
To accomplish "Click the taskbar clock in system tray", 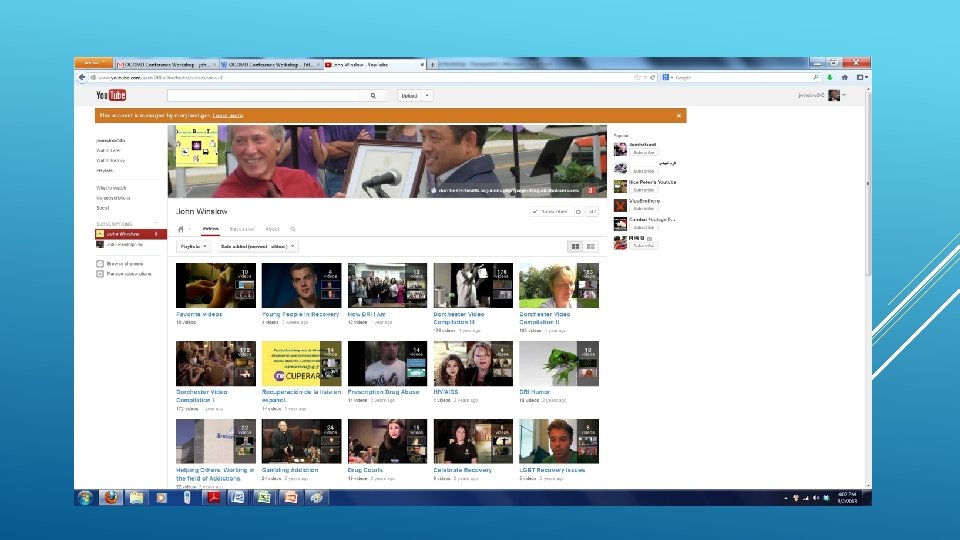I will (847, 497).
